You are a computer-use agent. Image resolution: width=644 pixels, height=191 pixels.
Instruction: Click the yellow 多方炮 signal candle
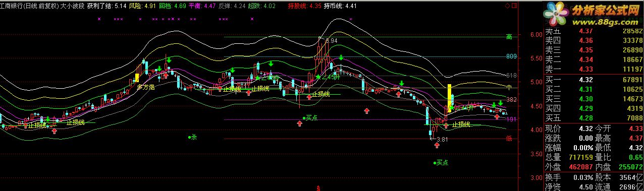click(x=137, y=78)
